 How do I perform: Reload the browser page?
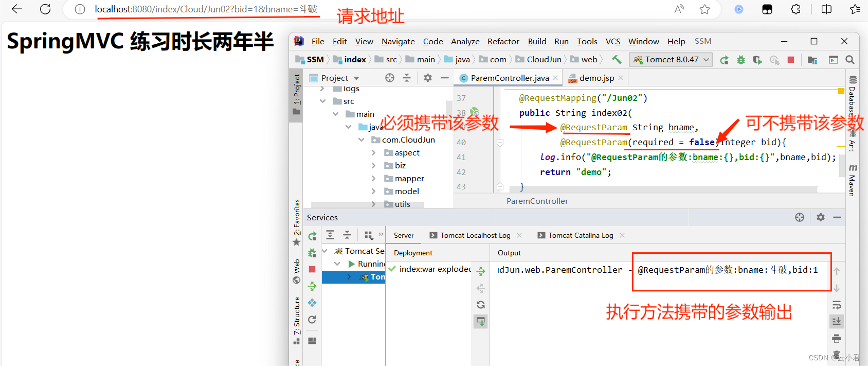click(45, 9)
